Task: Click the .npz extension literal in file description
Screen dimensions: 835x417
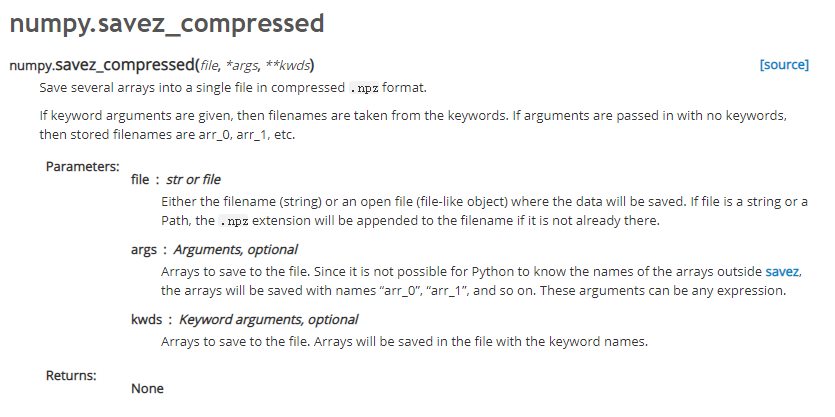Action: 235,221
